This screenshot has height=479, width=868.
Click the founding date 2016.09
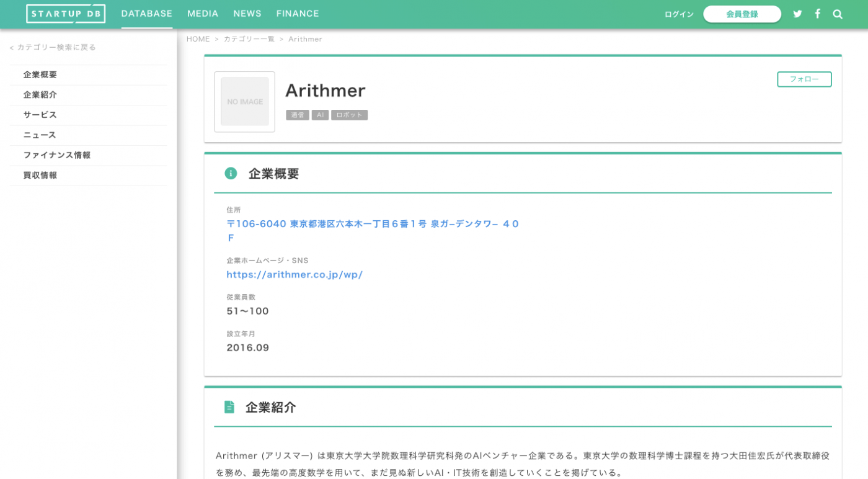click(x=248, y=347)
